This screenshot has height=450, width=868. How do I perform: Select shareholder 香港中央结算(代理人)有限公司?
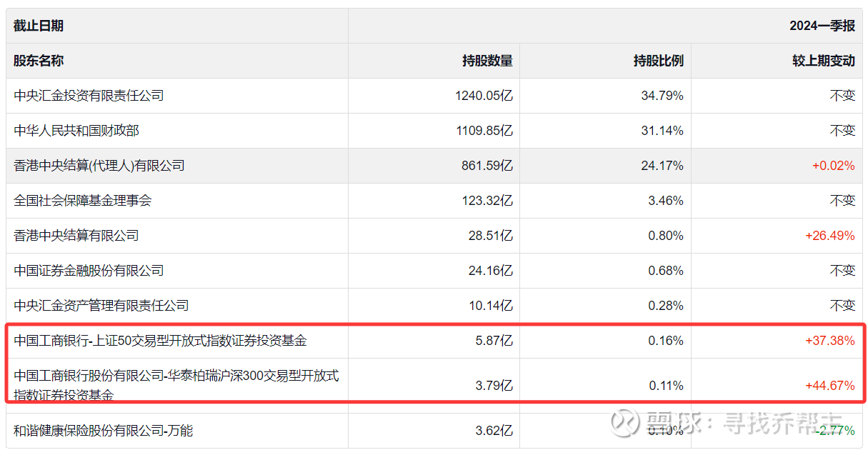99,166
